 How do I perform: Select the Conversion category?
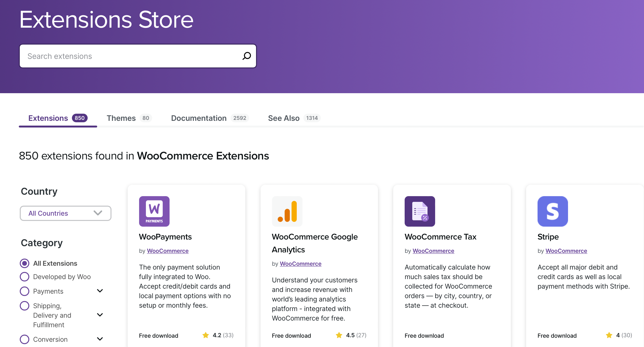(x=24, y=339)
